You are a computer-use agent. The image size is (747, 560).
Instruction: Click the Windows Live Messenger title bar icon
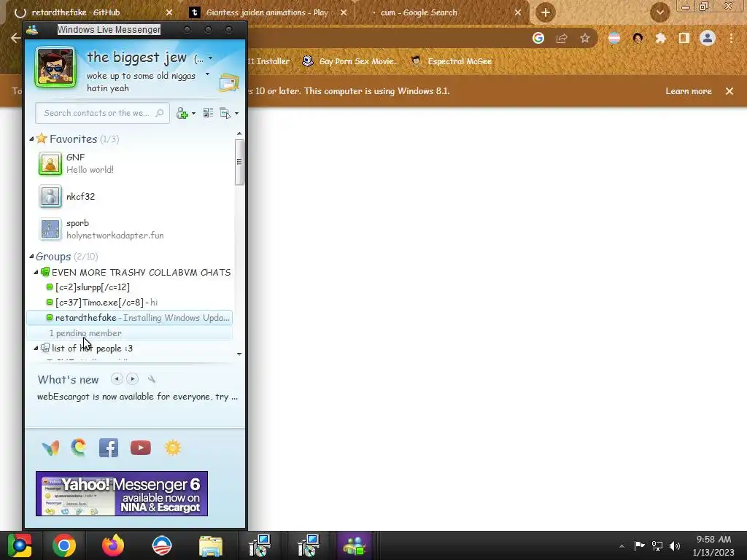[x=32, y=30]
